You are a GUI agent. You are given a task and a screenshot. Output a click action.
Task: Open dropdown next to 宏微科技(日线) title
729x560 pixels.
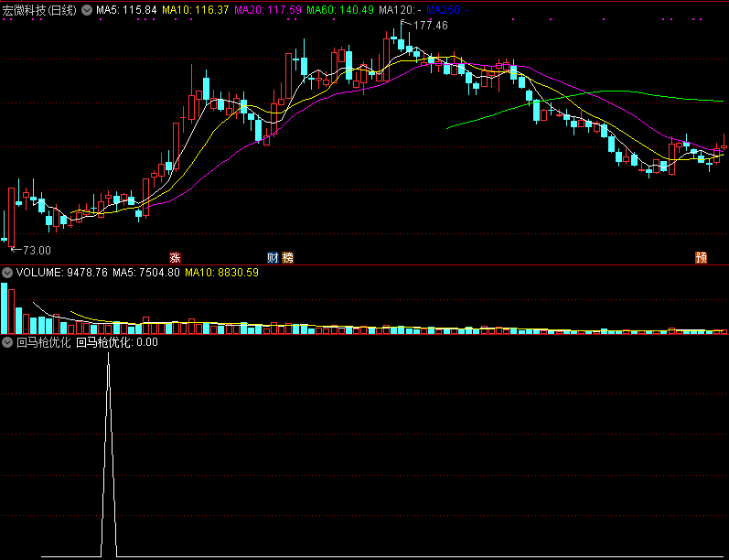[87, 10]
